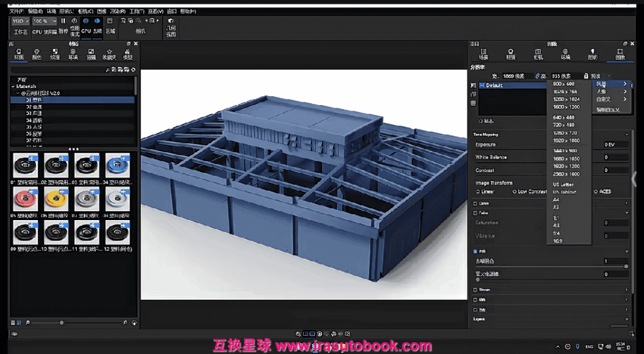This screenshot has height=354, width=644.
Task: Open library Favorites (收藏夹) star tab
Action: coord(109,54)
